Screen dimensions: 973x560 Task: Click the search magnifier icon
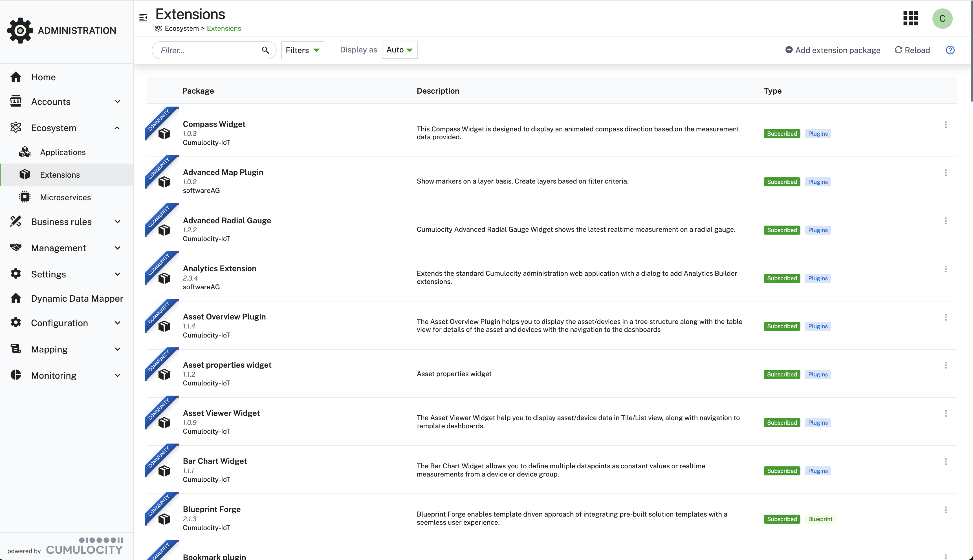(x=265, y=50)
